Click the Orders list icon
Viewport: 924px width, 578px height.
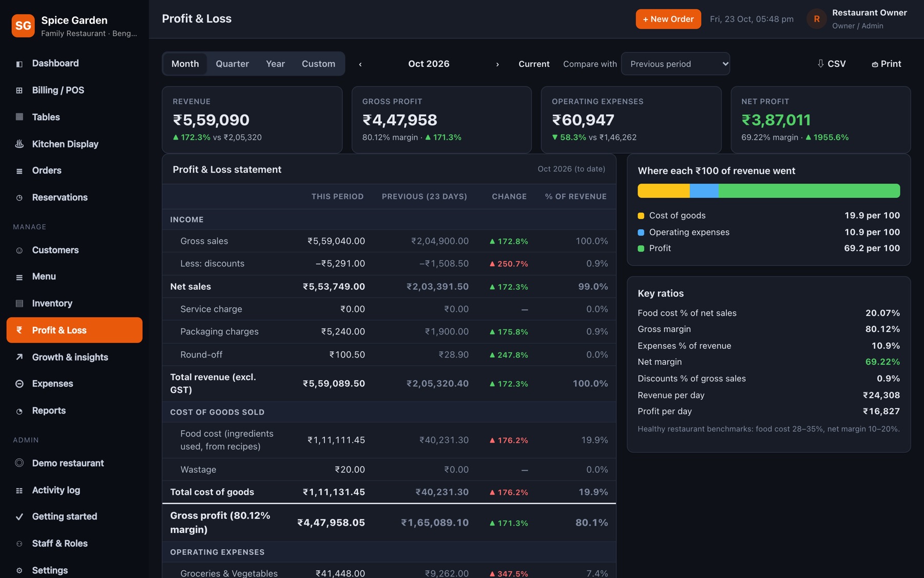click(x=19, y=171)
